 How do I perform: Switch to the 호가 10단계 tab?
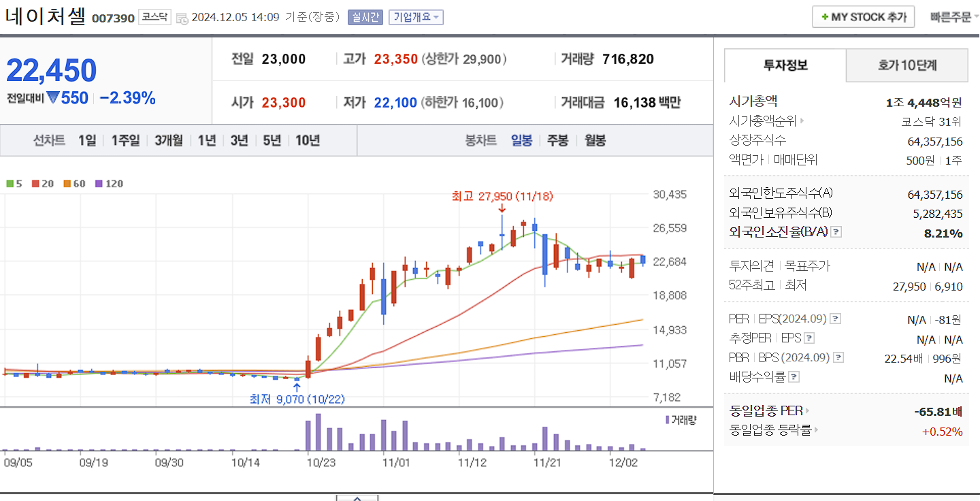coord(906,65)
